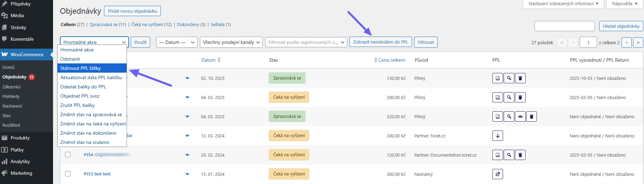Viewport: 644px width, 184px height.
Task: Click the PPL download arrow icon
Action: (498, 136)
